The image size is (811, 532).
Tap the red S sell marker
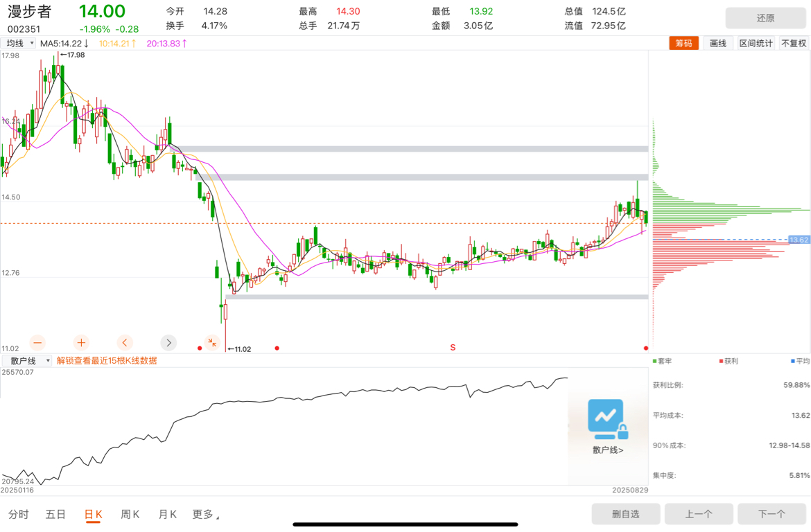pyautogui.click(x=453, y=348)
